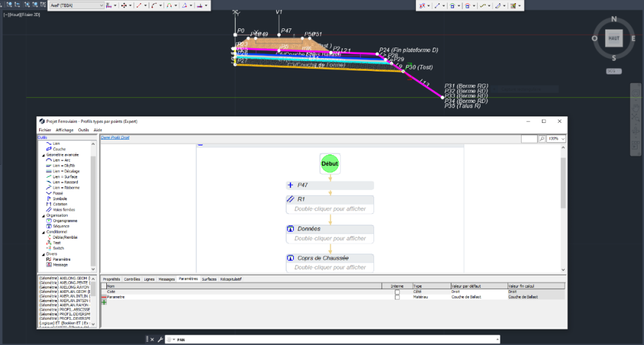The width and height of the screenshot is (644, 345).
Task: Switch to the Propriétés tab
Action: point(111,279)
